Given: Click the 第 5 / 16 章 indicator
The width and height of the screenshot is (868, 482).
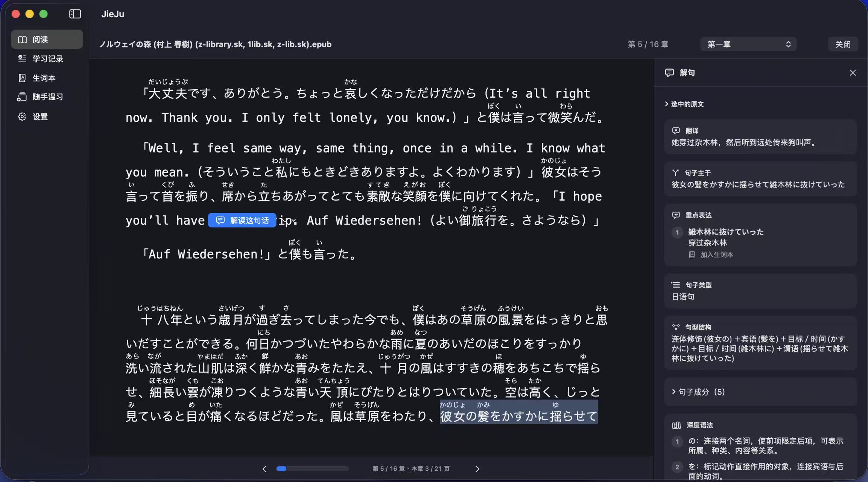Looking at the screenshot, I should pyautogui.click(x=648, y=44).
